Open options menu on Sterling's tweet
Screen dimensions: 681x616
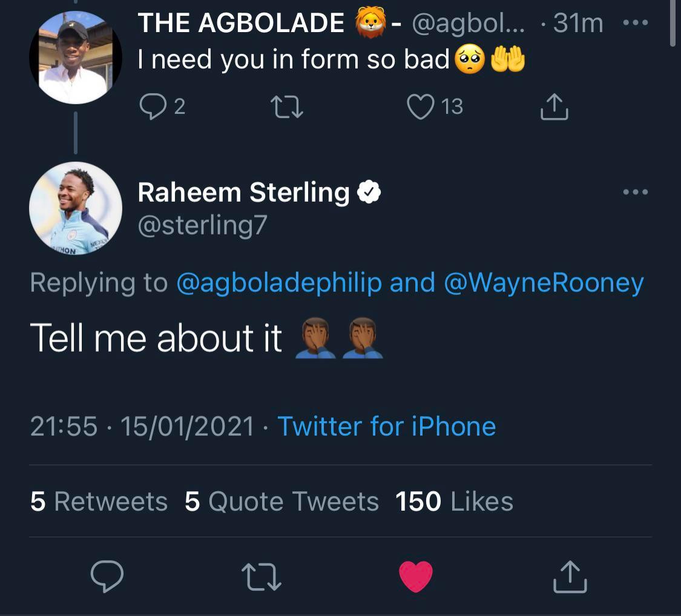(635, 191)
